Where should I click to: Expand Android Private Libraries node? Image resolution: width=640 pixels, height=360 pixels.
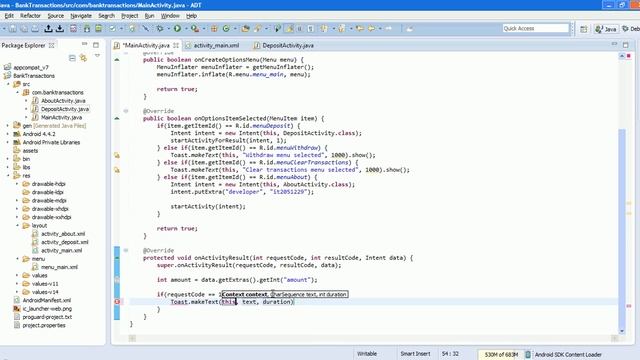pyautogui.click(x=8, y=142)
